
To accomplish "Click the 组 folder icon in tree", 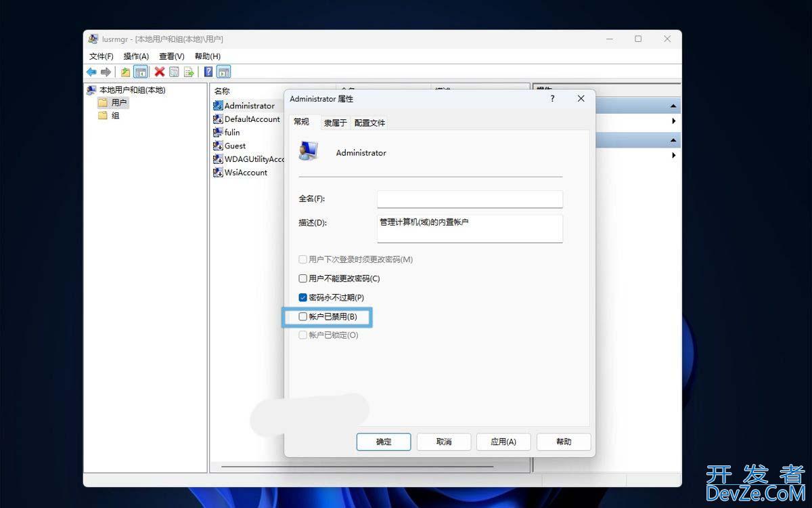I will [x=103, y=115].
